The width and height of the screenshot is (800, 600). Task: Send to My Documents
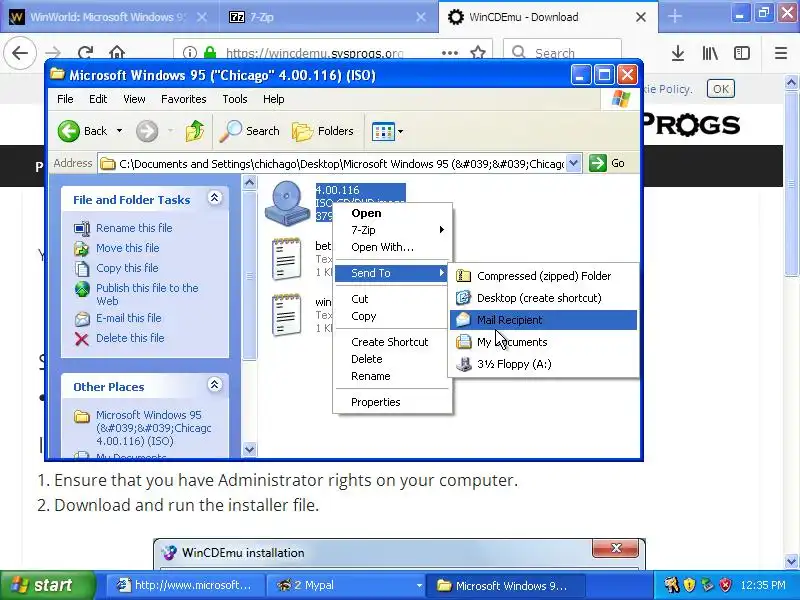point(543,342)
